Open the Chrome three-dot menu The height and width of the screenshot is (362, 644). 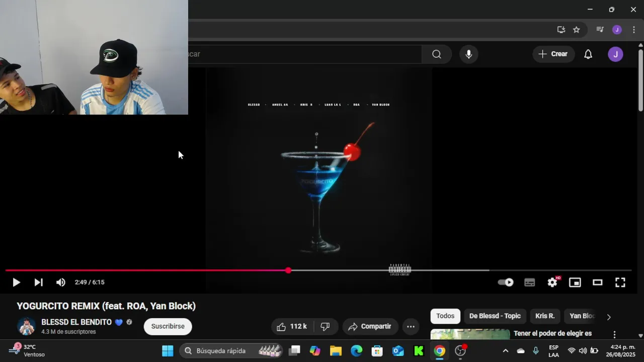coord(634,30)
